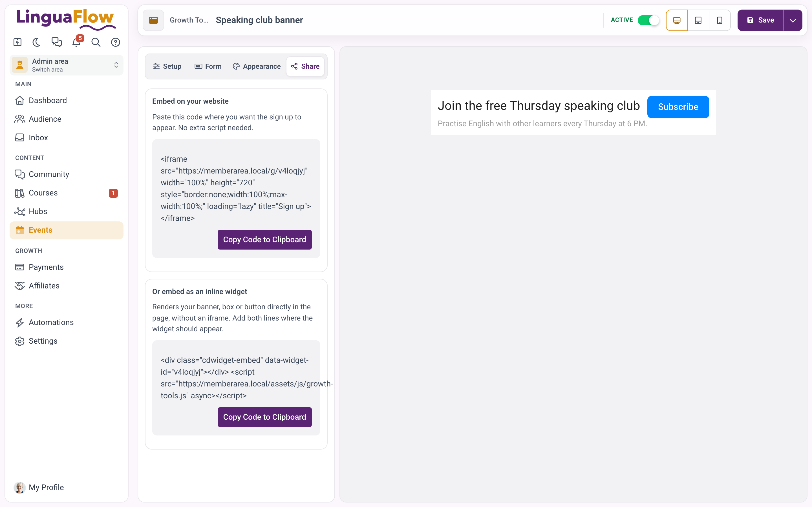Screen dimensions: 812x507
Task: Expand the Save button dropdown arrow
Action: 793,20
